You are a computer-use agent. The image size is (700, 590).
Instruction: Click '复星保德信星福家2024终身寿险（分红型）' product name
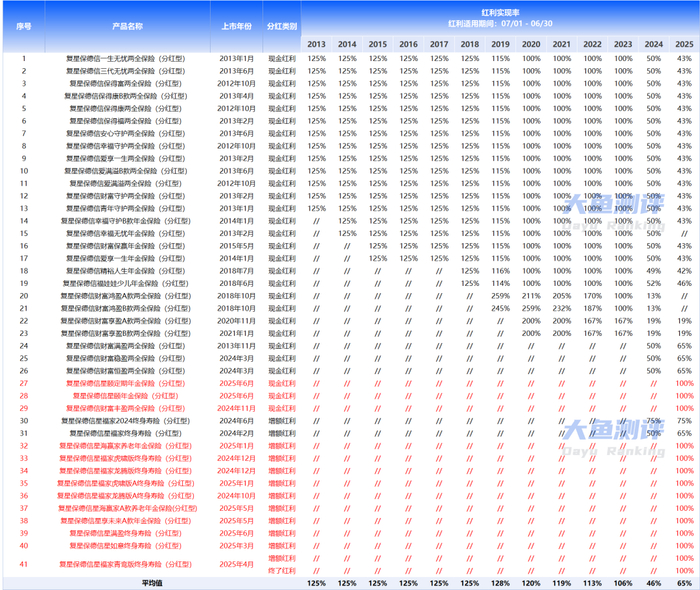125,421
